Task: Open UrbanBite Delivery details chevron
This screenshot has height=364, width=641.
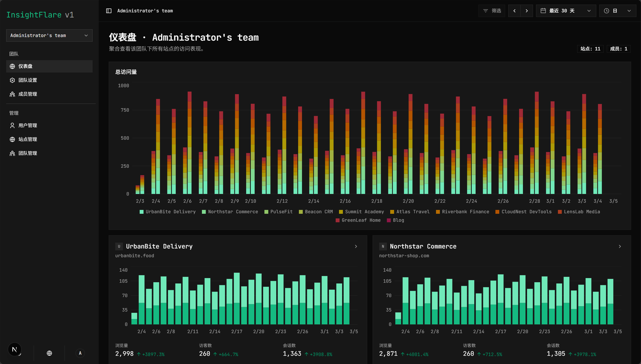Action: point(356,246)
